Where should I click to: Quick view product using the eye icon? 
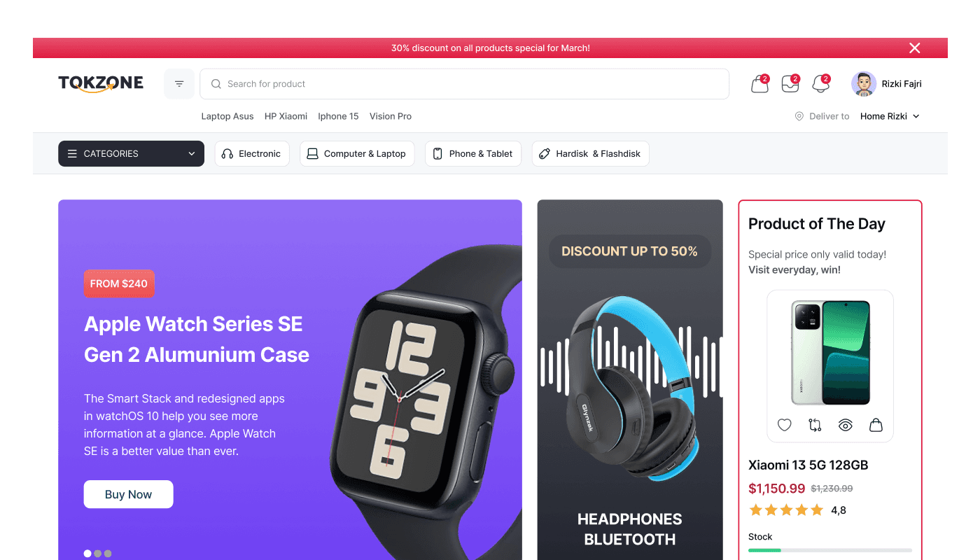pos(846,425)
